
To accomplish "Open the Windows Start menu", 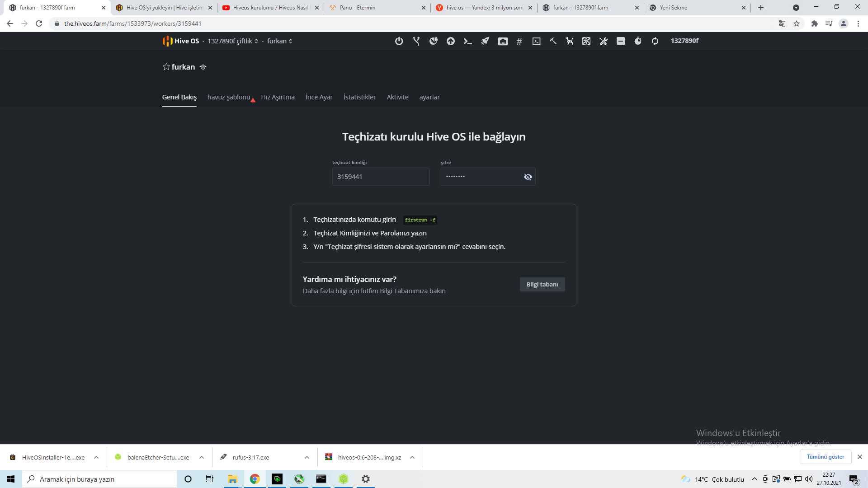I will click(11, 479).
